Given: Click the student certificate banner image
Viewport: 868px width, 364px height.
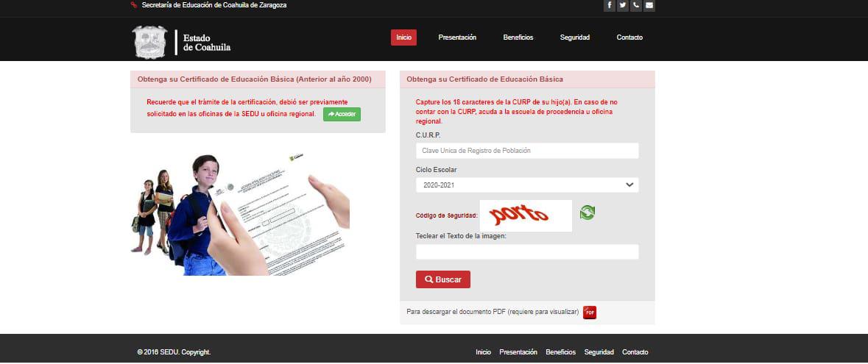Looking at the screenshot, I should (x=241, y=214).
